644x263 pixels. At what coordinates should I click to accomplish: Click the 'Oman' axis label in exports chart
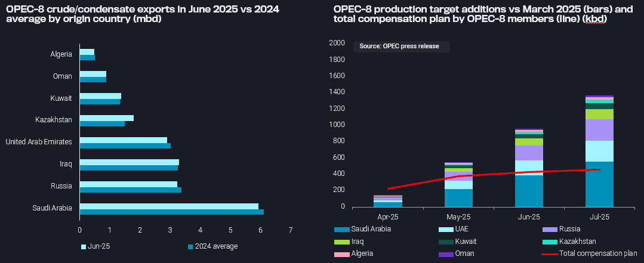coord(63,76)
